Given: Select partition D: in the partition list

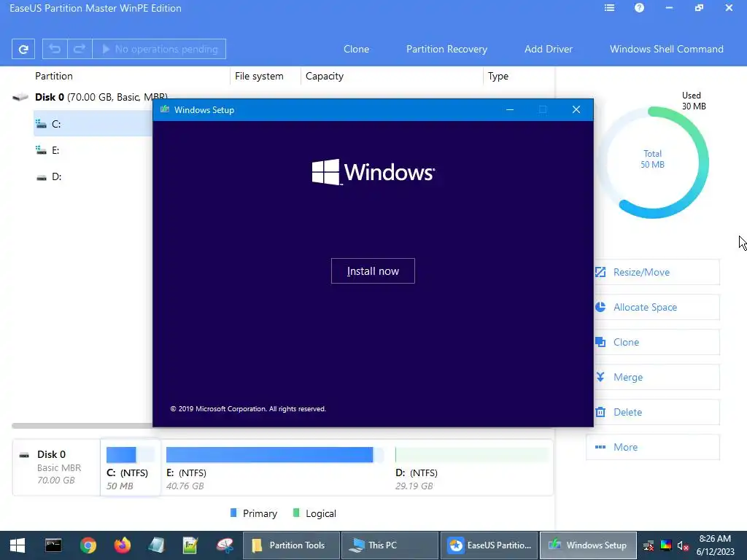Looking at the screenshot, I should tap(93, 176).
